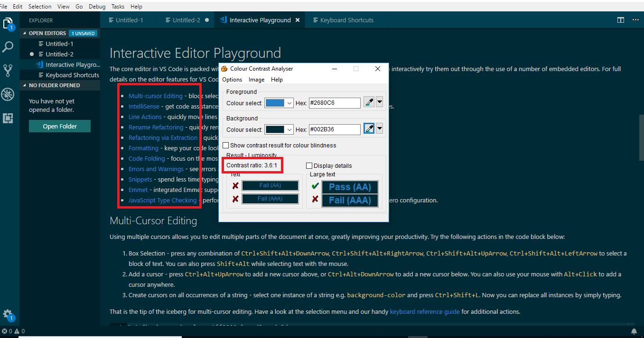This screenshot has width=644, height=338.
Task: Open the Go menu
Action: (x=79, y=7)
